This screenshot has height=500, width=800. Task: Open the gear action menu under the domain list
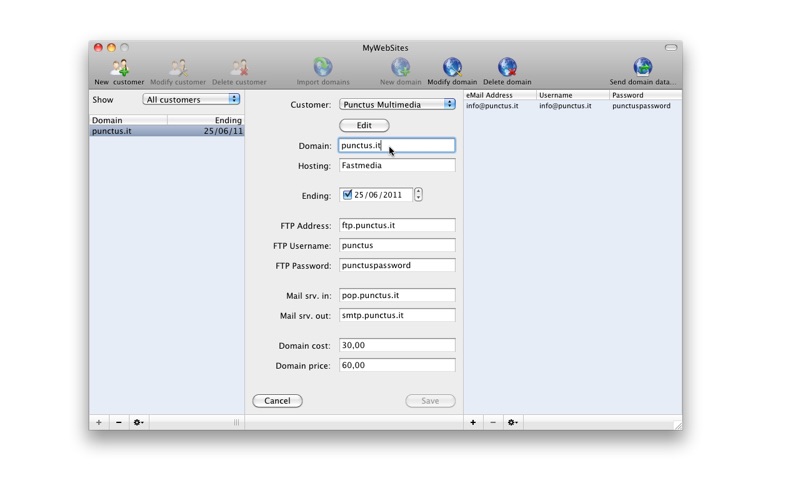click(x=139, y=423)
